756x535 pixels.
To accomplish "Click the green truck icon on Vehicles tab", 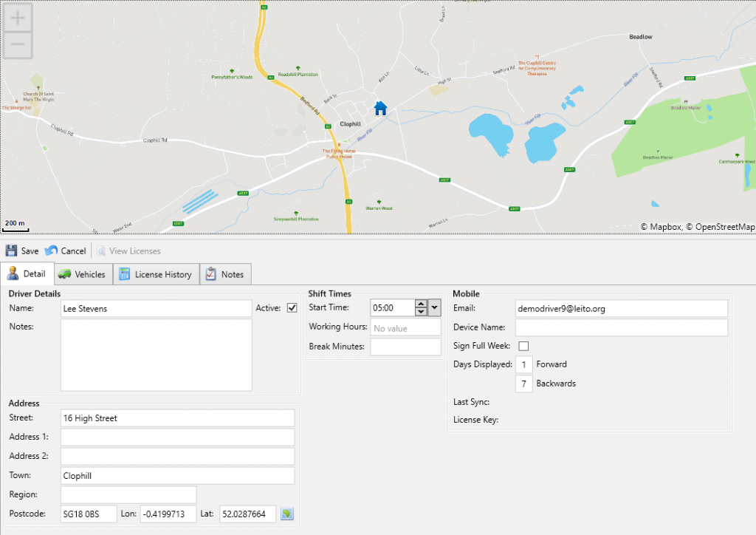I will (66, 273).
